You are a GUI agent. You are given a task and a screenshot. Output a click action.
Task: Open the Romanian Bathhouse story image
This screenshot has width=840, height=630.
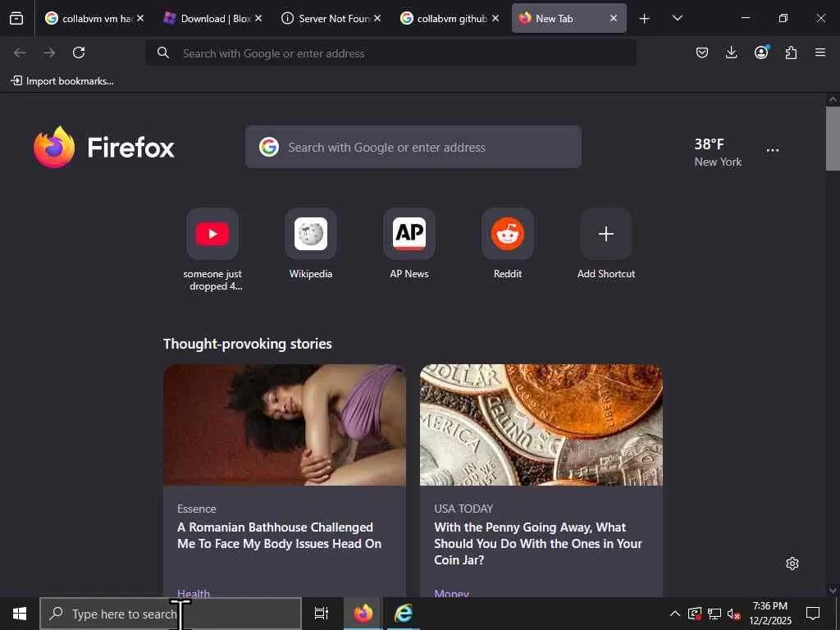285,425
